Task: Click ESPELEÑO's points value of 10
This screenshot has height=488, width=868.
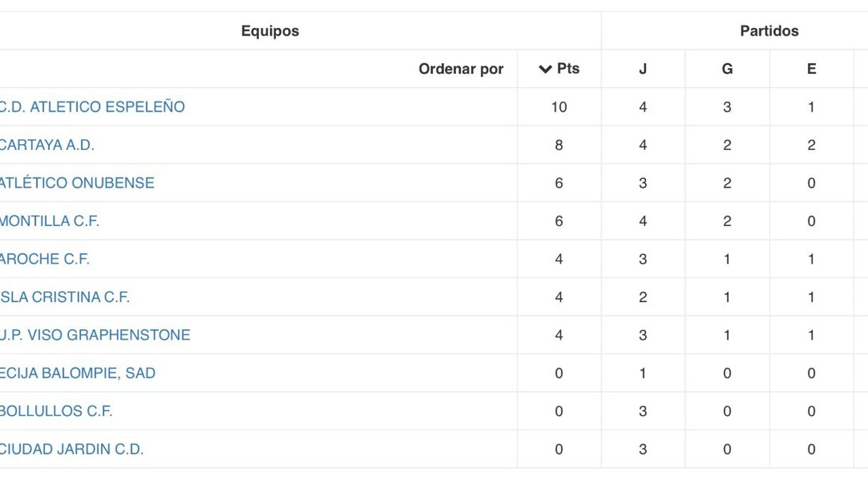Action: click(x=560, y=107)
